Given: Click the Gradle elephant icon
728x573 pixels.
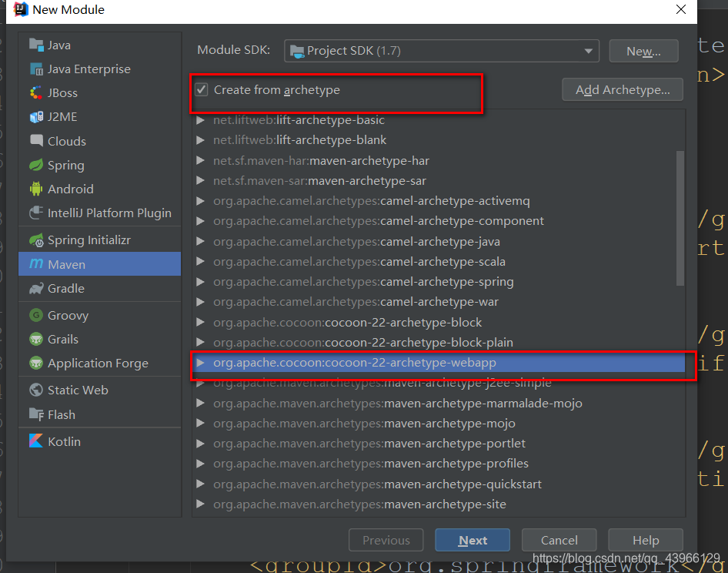Looking at the screenshot, I should pos(36,289).
